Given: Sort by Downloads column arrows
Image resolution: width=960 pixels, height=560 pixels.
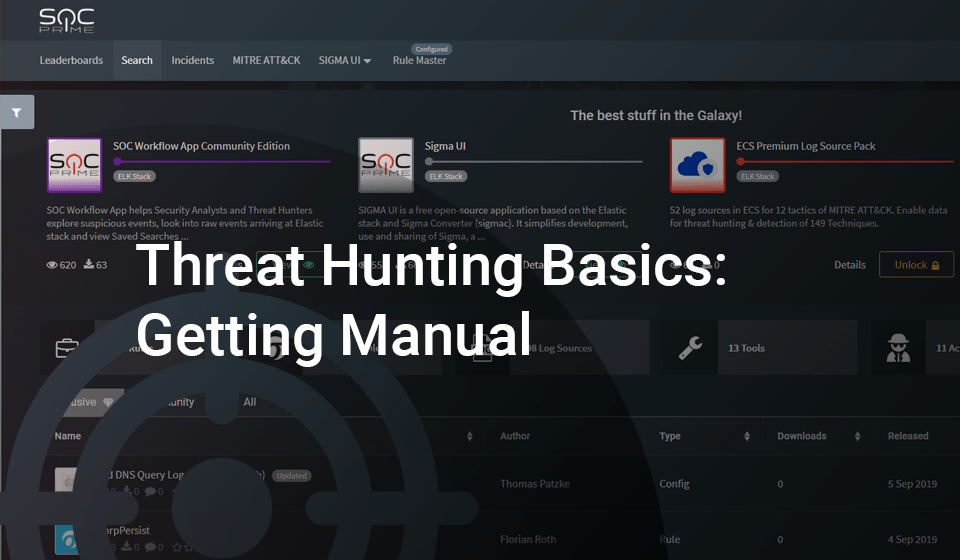Looking at the screenshot, I should point(857,437).
